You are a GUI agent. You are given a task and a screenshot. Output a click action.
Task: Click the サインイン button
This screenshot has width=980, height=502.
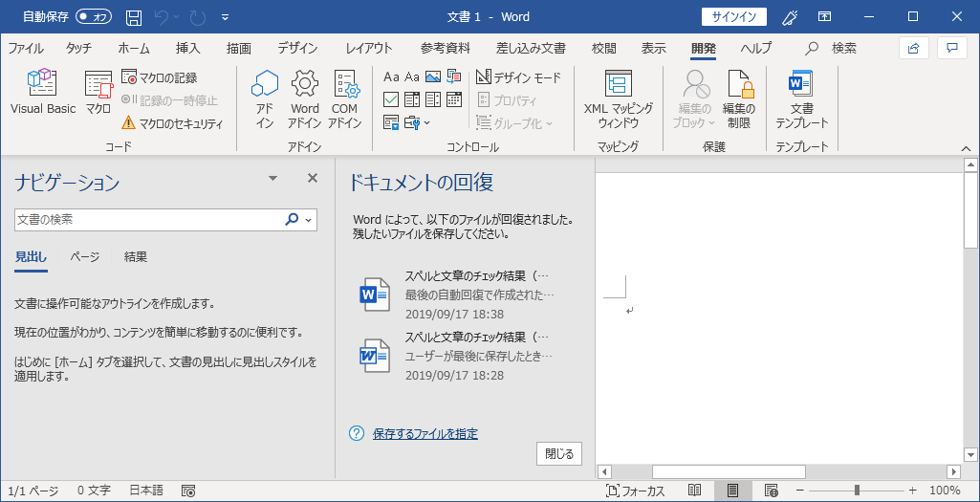[733, 17]
